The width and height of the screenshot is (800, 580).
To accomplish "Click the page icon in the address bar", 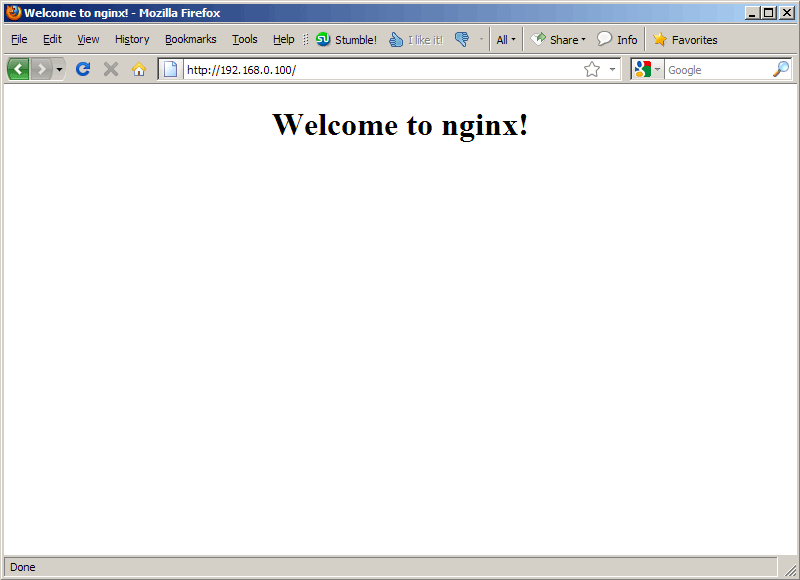I will pyautogui.click(x=170, y=69).
